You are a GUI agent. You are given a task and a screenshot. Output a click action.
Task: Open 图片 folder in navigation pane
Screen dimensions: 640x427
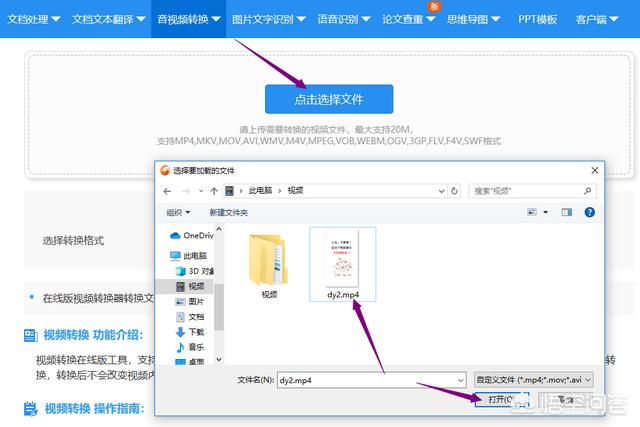pyautogui.click(x=195, y=301)
